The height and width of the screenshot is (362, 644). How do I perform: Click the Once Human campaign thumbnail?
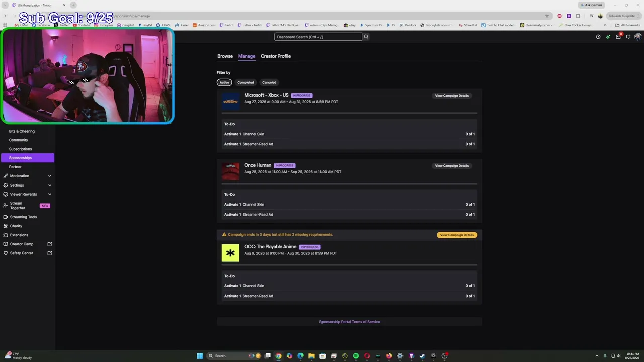coord(231,171)
